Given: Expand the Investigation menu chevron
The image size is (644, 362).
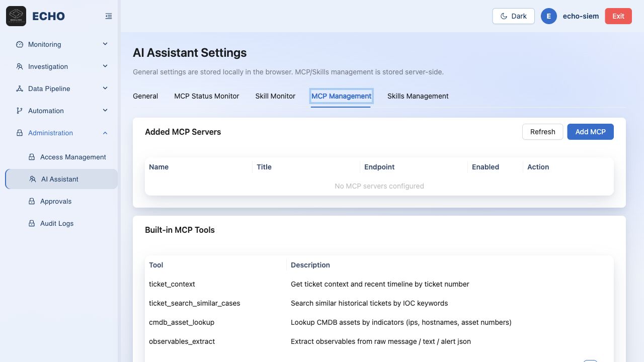Looking at the screenshot, I should [x=105, y=66].
